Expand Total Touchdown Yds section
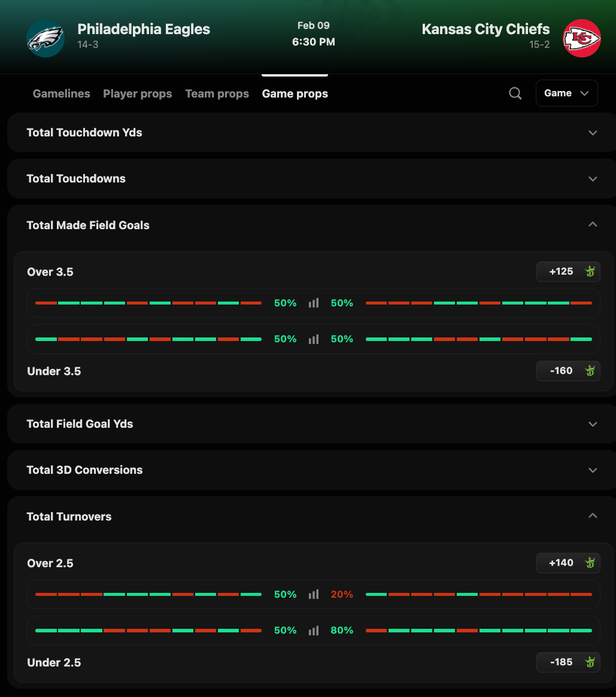 click(311, 132)
